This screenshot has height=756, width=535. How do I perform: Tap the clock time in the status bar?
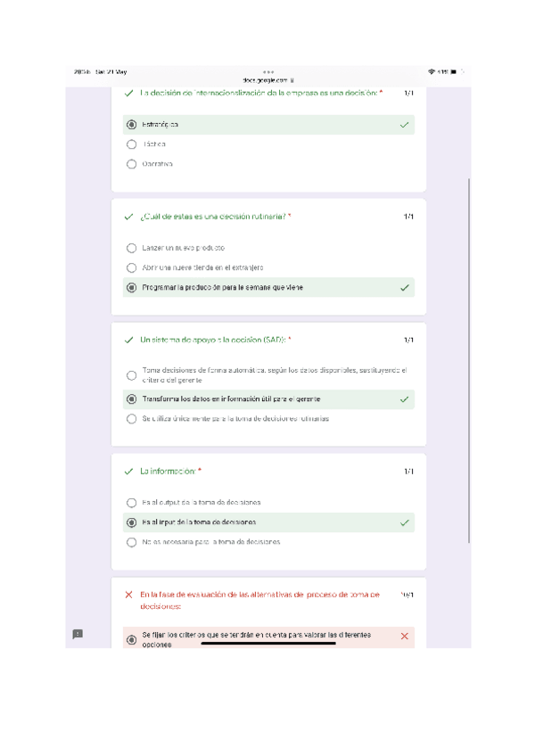click(x=81, y=71)
